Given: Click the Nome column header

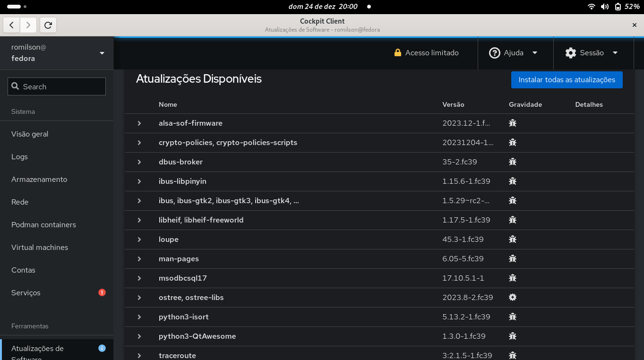Looking at the screenshot, I should (x=168, y=104).
